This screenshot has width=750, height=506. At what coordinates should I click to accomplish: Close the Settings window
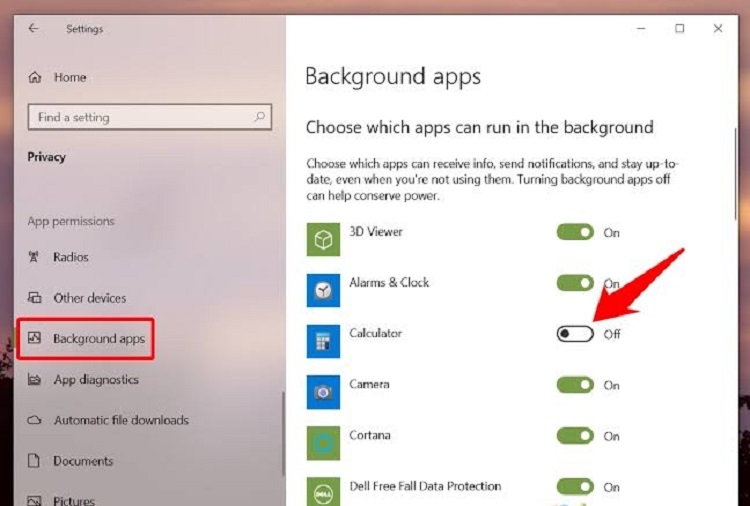point(717,29)
